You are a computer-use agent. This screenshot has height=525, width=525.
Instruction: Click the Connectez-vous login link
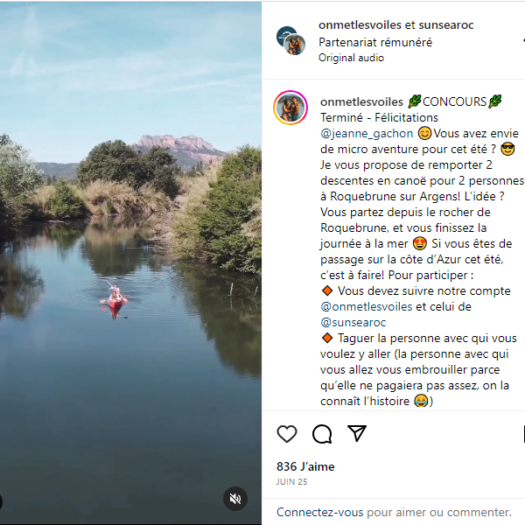point(320,512)
